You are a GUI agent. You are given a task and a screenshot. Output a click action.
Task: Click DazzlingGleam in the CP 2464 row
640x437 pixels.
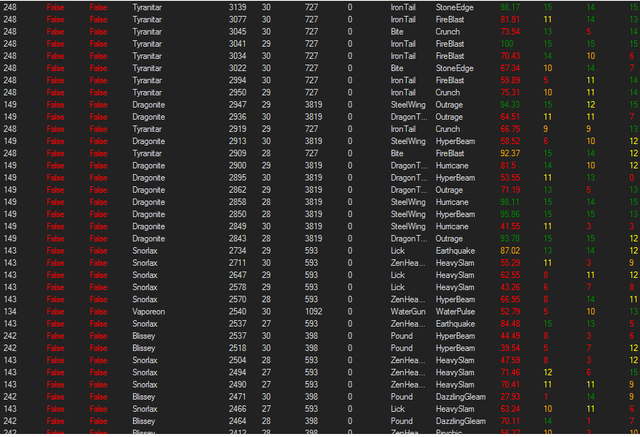[460, 421]
